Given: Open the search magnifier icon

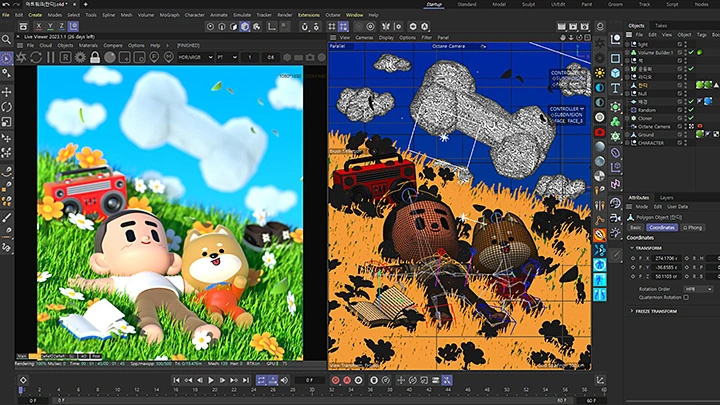Looking at the screenshot, I should point(6,40).
